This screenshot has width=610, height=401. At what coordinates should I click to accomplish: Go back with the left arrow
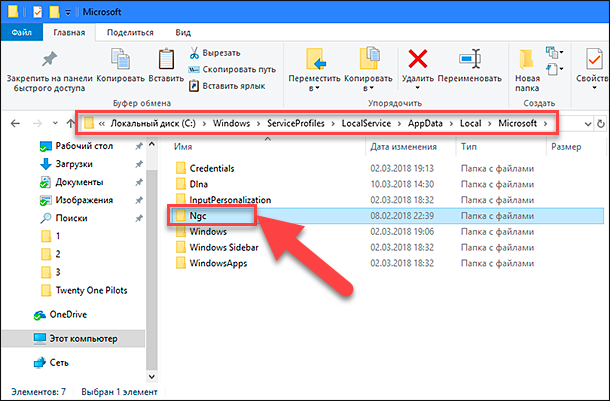tap(15, 124)
